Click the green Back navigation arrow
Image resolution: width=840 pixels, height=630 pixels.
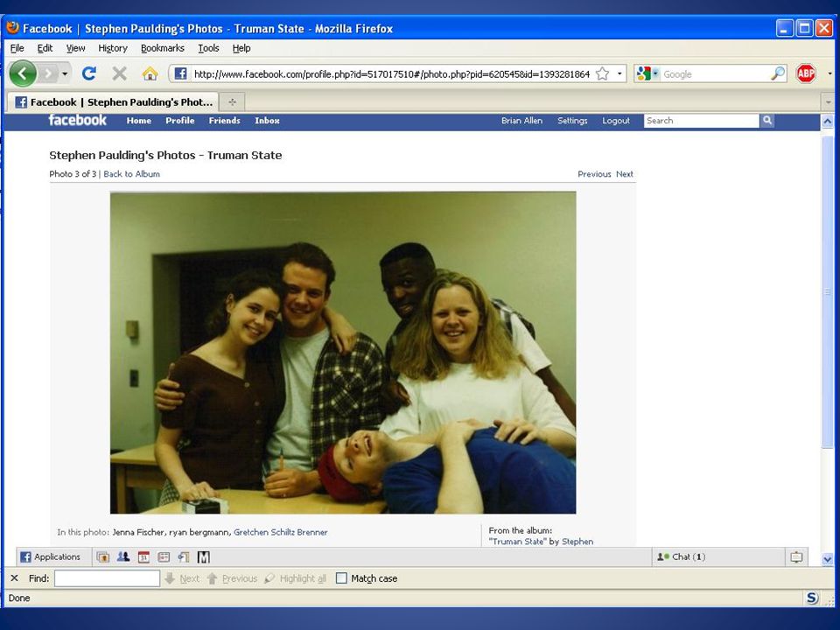pos(23,73)
